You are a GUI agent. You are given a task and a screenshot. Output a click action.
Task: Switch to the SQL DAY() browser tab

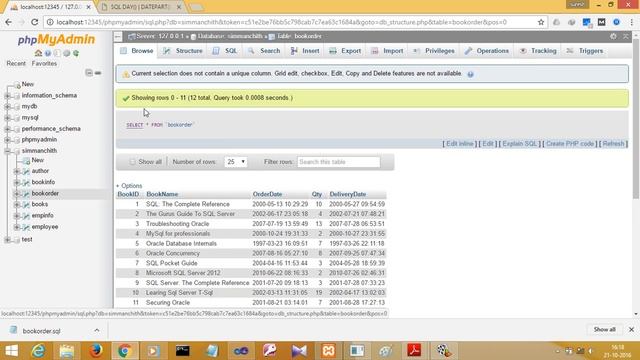coord(140,7)
